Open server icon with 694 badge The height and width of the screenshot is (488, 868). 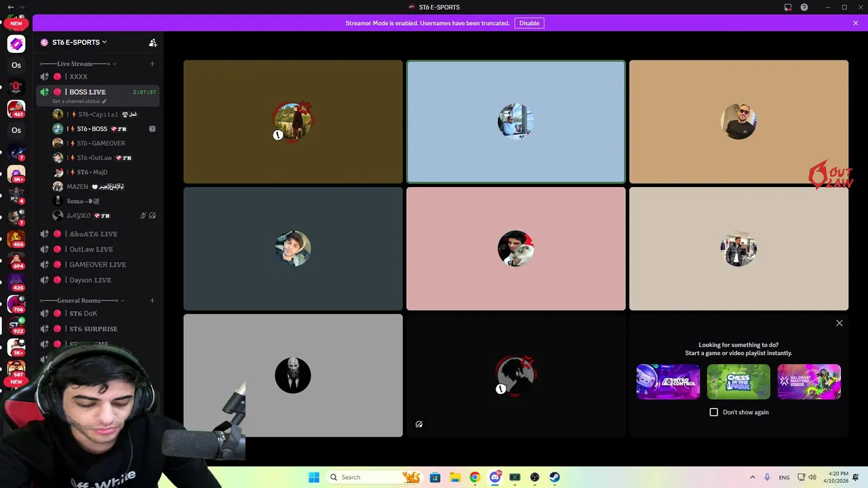16,260
